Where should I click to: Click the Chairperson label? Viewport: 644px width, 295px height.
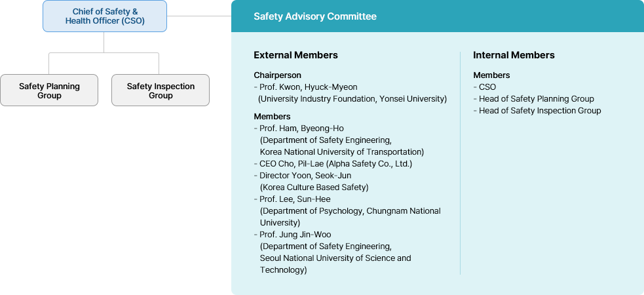[x=277, y=75]
